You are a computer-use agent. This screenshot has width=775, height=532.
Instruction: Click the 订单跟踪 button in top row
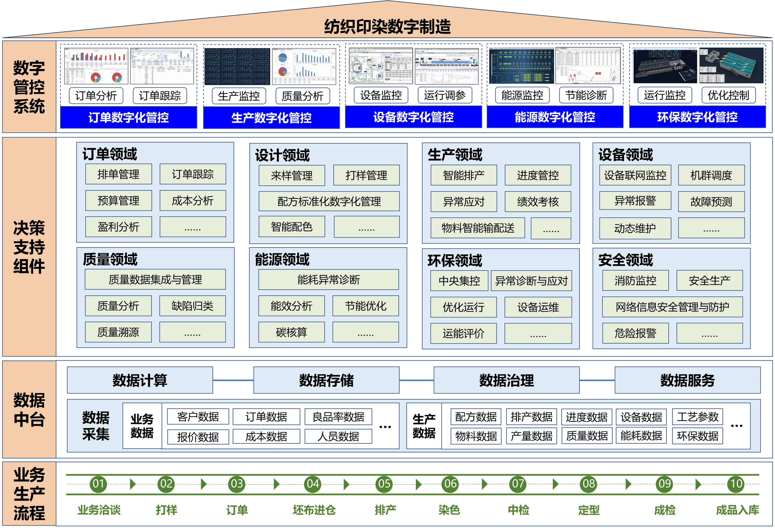[x=160, y=96]
